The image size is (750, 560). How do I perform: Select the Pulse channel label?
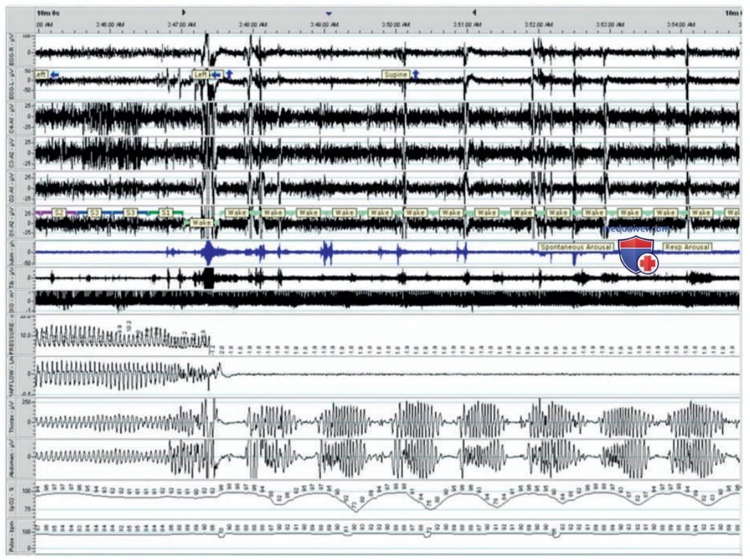(x=13, y=536)
